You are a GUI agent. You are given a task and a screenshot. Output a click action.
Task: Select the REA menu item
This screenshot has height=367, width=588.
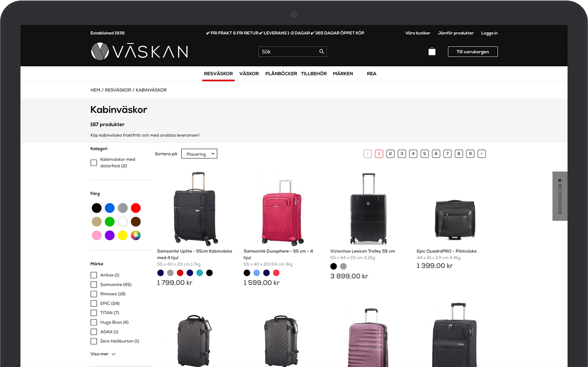pos(371,74)
